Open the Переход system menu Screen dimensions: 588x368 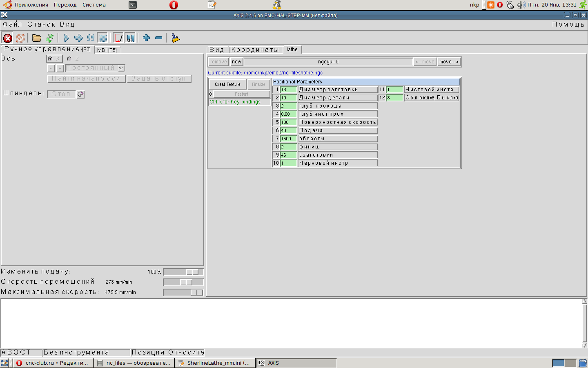[x=65, y=5]
